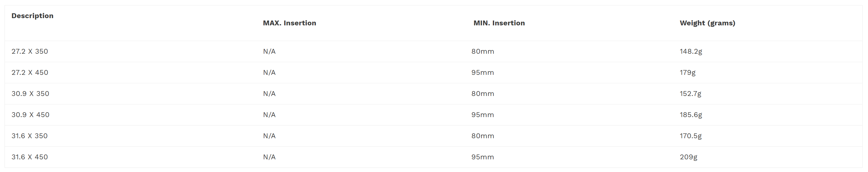The width and height of the screenshot is (868, 172).
Task: Select the 27.2 X 350 description cell
Action: click(30, 51)
